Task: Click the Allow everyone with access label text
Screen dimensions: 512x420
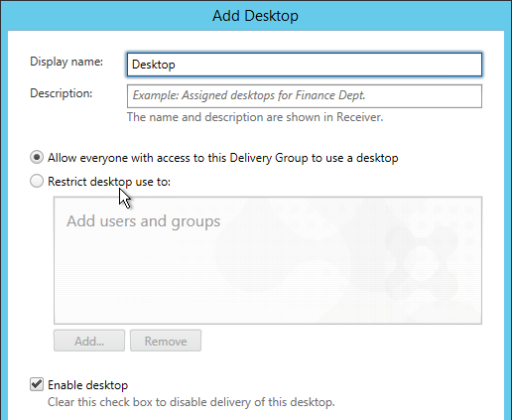Action: 223,158
